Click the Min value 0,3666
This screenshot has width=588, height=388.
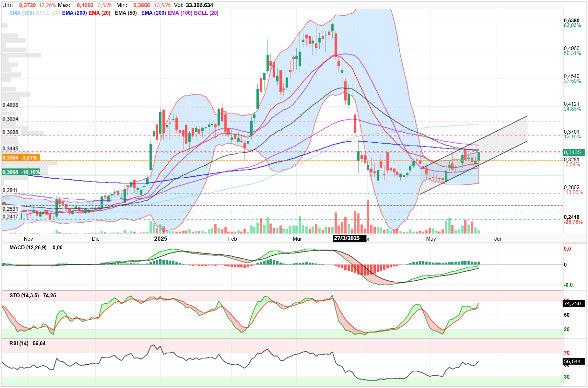(142, 5)
